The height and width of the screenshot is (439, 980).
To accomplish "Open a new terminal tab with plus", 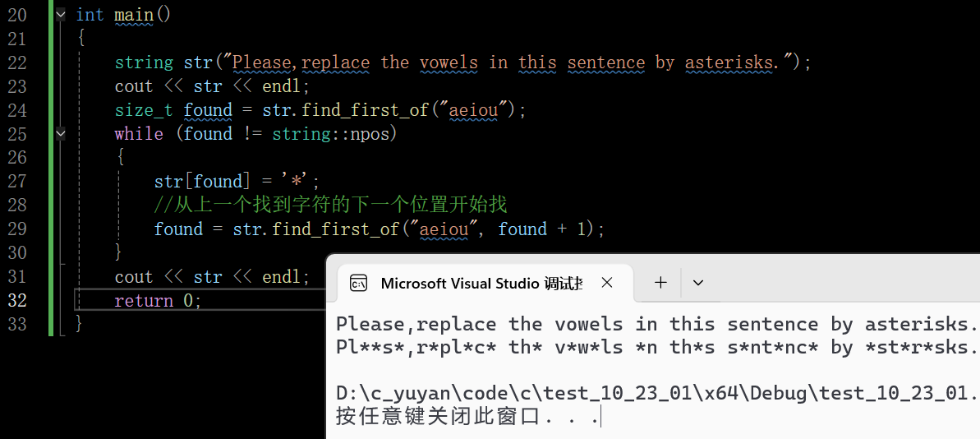I will tap(660, 283).
